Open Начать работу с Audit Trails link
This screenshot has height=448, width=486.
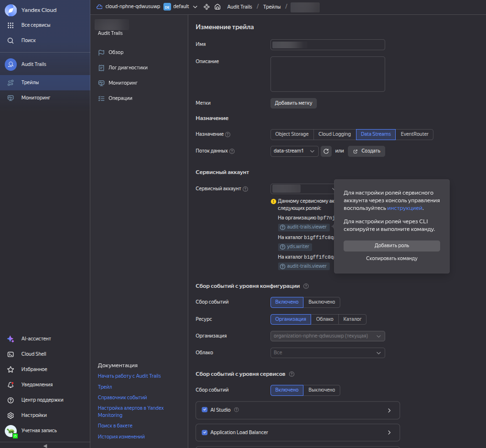tap(129, 376)
